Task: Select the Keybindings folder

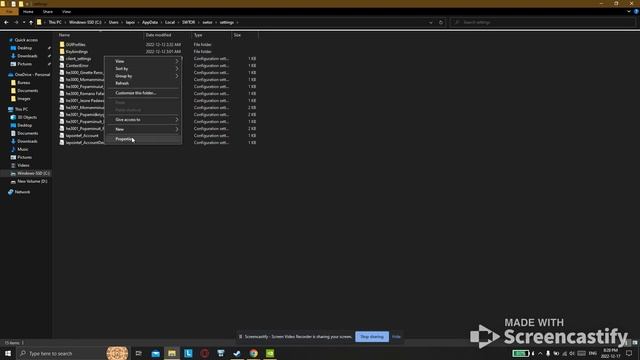Action: click(77, 52)
